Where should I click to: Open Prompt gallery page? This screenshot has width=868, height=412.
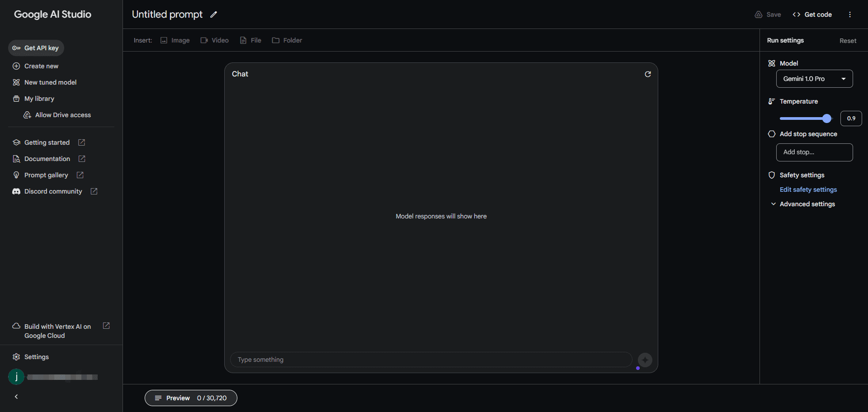point(46,175)
